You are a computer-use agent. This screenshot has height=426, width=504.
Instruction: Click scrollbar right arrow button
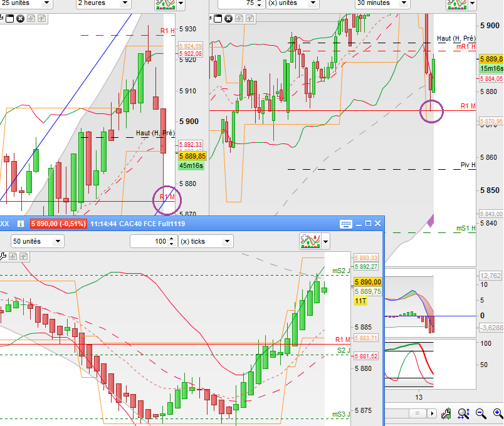[x=432, y=413]
